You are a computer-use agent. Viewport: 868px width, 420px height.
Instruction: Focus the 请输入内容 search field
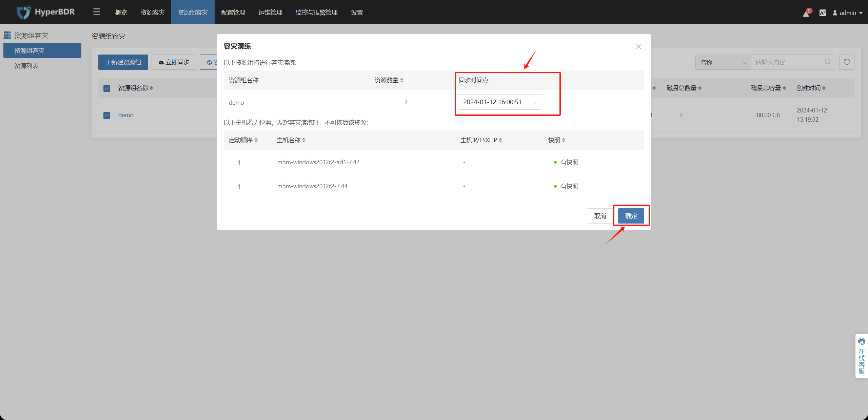click(792, 62)
